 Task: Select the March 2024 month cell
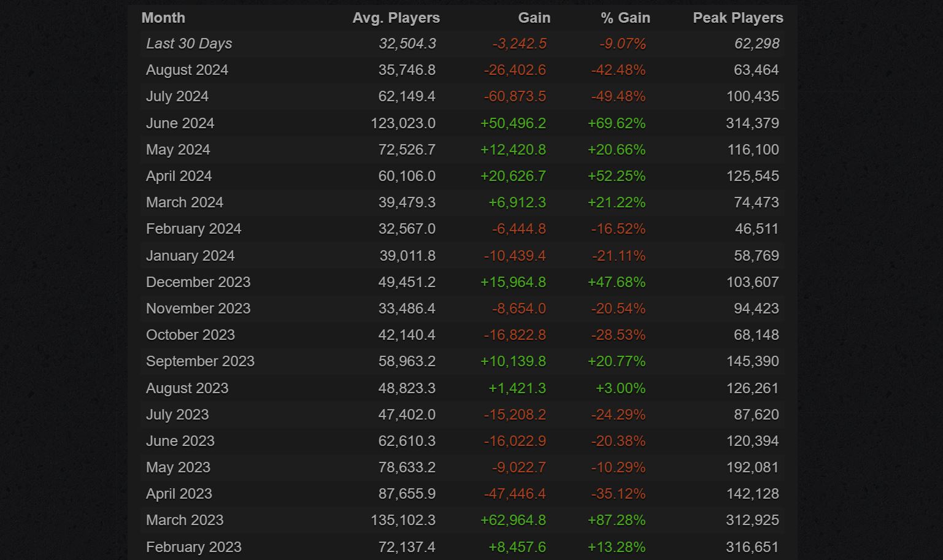pyautogui.click(x=185, y=202)
